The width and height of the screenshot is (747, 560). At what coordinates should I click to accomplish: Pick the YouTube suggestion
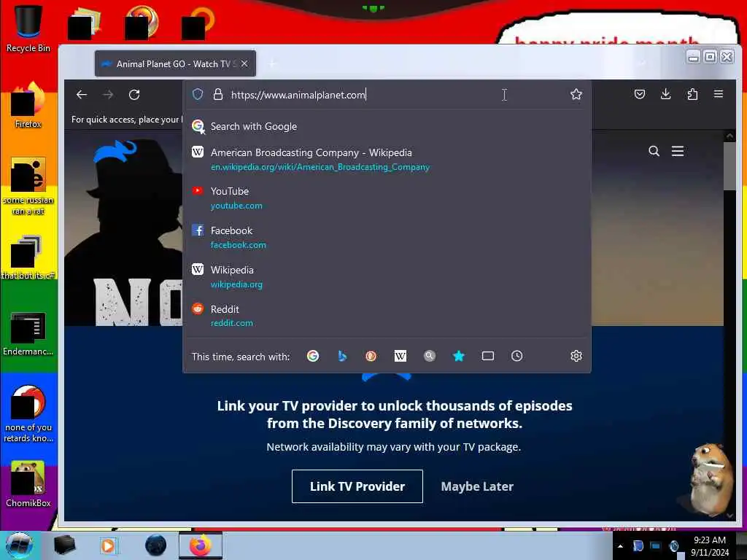click(387, 198)
